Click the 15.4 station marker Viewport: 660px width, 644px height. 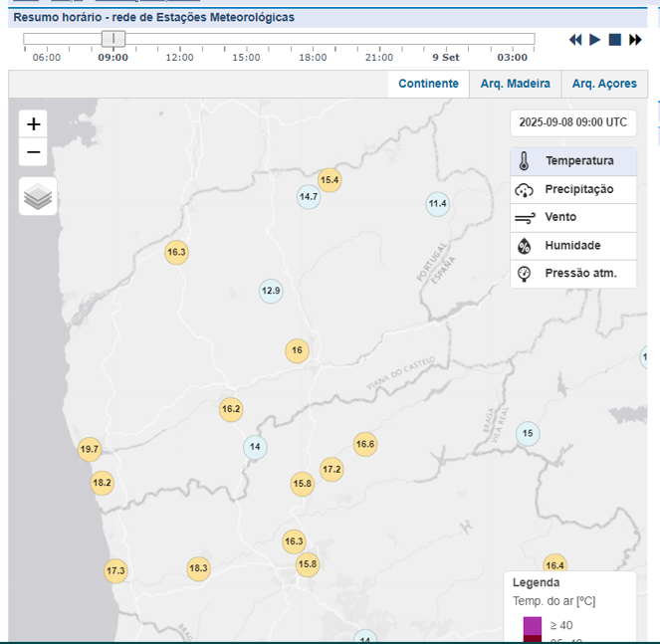[330, 180]
